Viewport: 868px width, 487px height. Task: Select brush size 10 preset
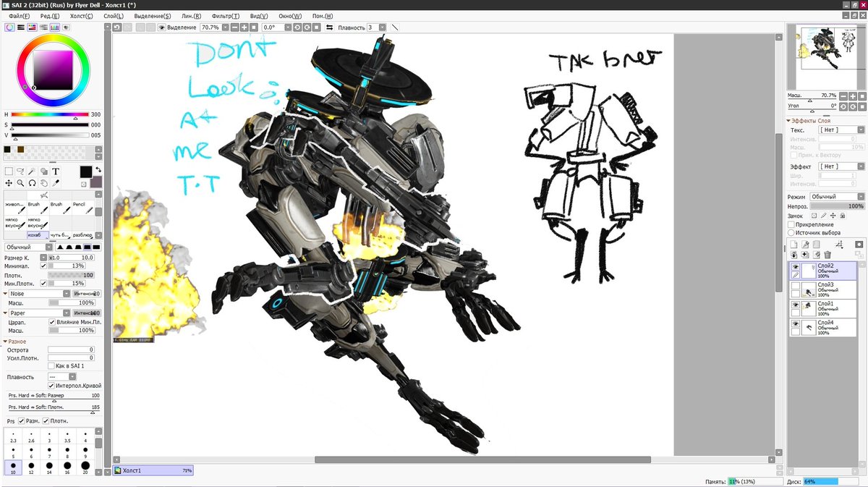point(13,467)
